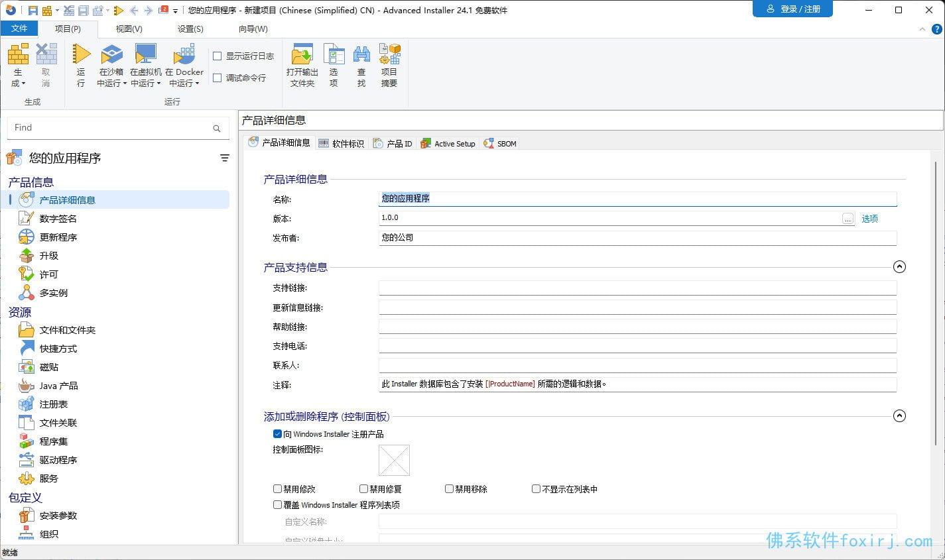Open 安装参数 in the sidebar
945x560 pixels.
point(58,516)
